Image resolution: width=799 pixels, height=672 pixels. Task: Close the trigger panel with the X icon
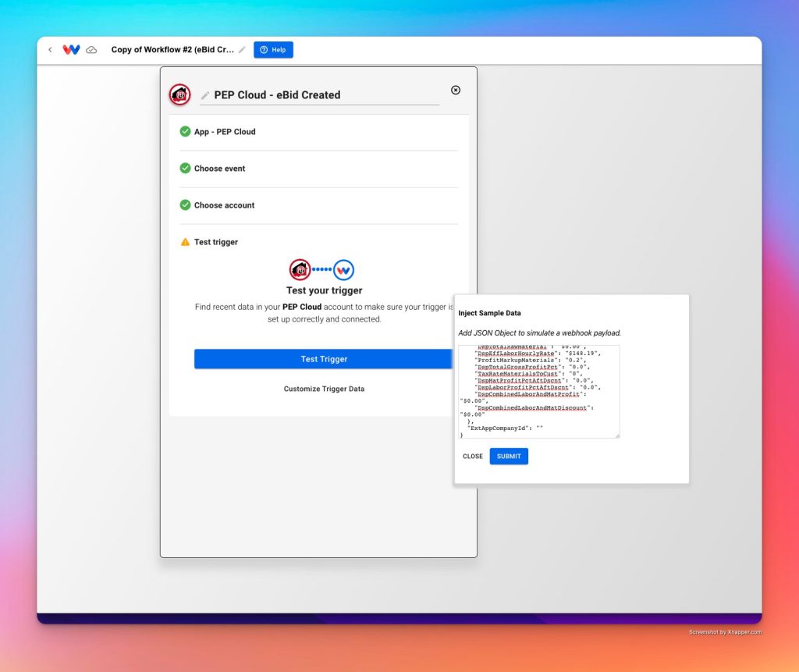[456, 91]
